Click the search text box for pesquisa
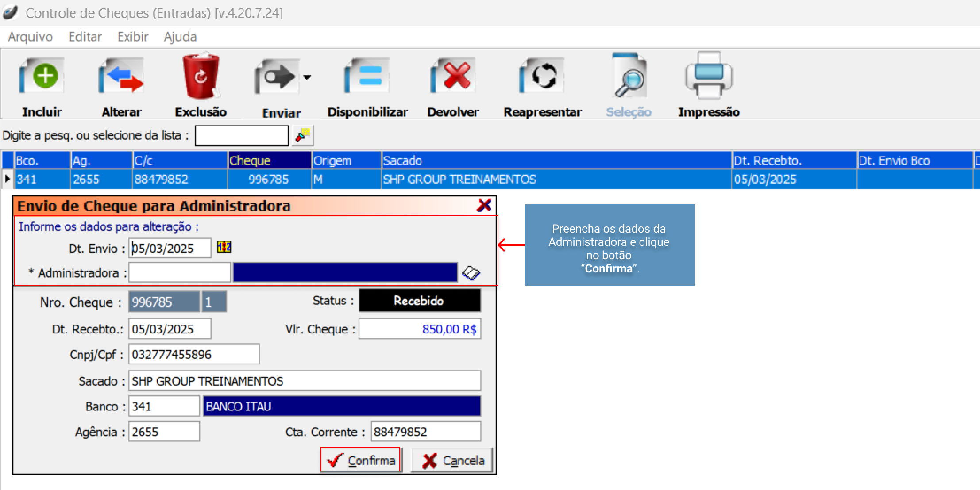The image size is (980, 490). coord(242,135)
